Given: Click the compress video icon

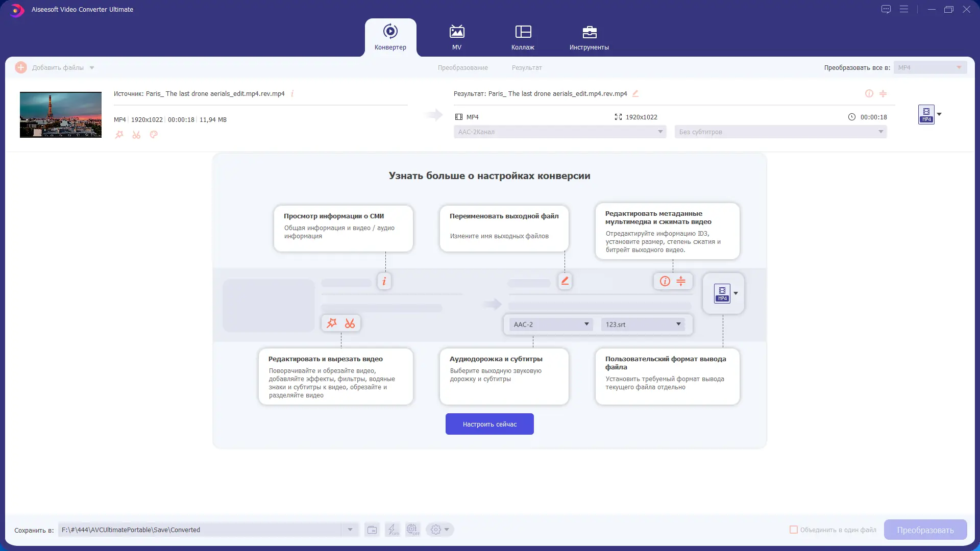Looking at the screenshot, I should click(x=883, y=93).
